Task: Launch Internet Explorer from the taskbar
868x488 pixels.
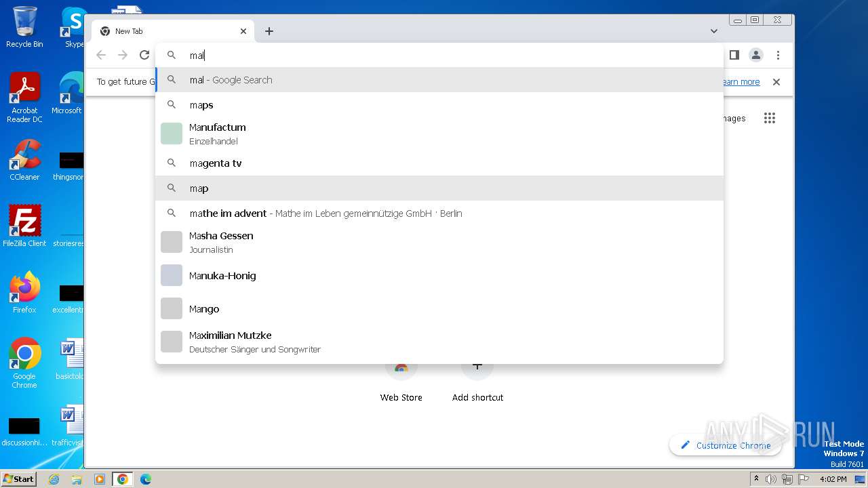Action: (54, 479)
